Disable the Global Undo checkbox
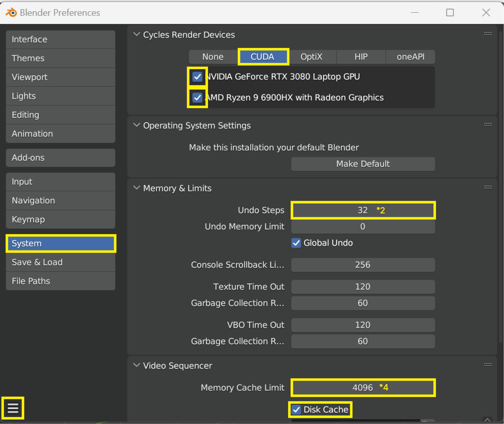Screen dimensions: 504x424 click(296, 243)
